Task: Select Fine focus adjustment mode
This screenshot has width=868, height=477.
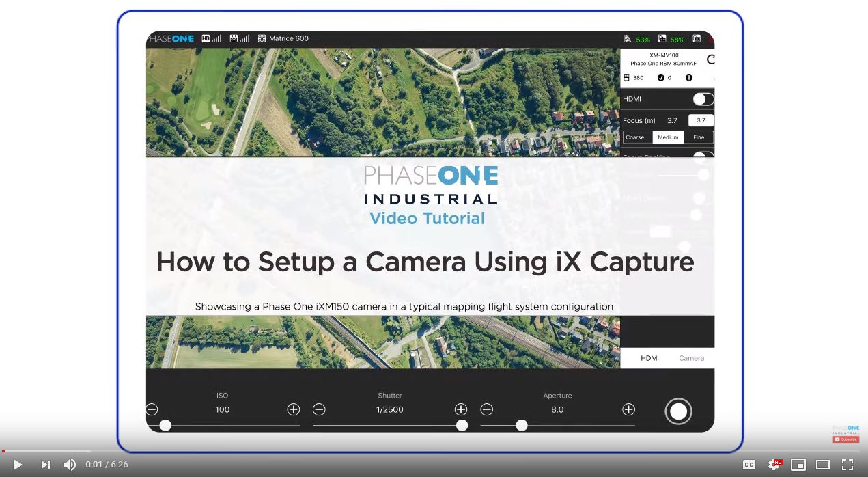Action: [x=698, y=137]
